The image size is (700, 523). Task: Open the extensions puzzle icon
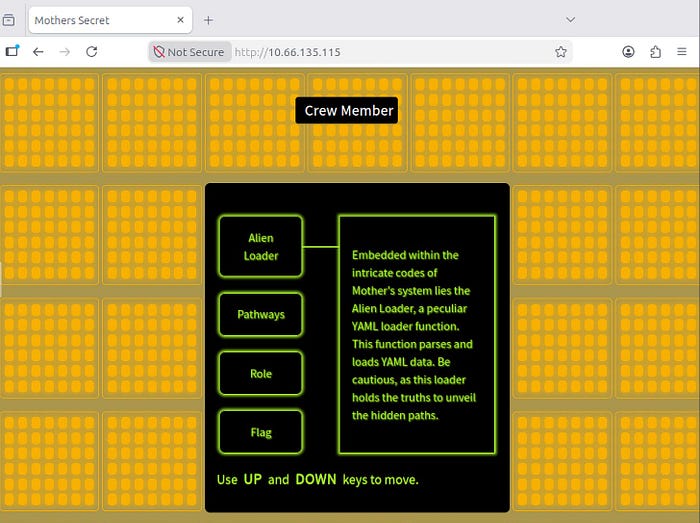pos(655,52)
